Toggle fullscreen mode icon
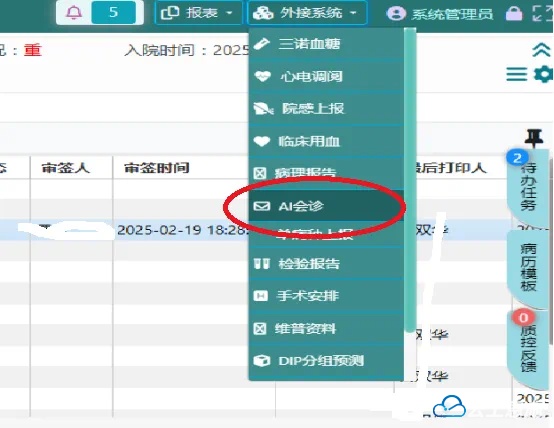 point(542,13)
